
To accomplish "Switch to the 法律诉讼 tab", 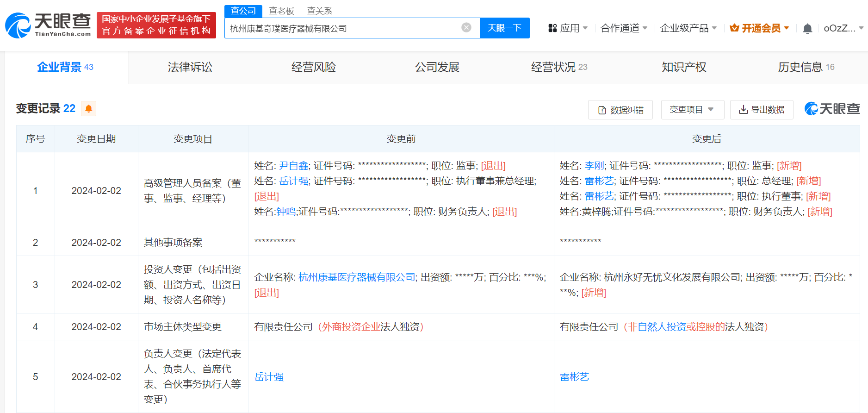I will point(190,67).
